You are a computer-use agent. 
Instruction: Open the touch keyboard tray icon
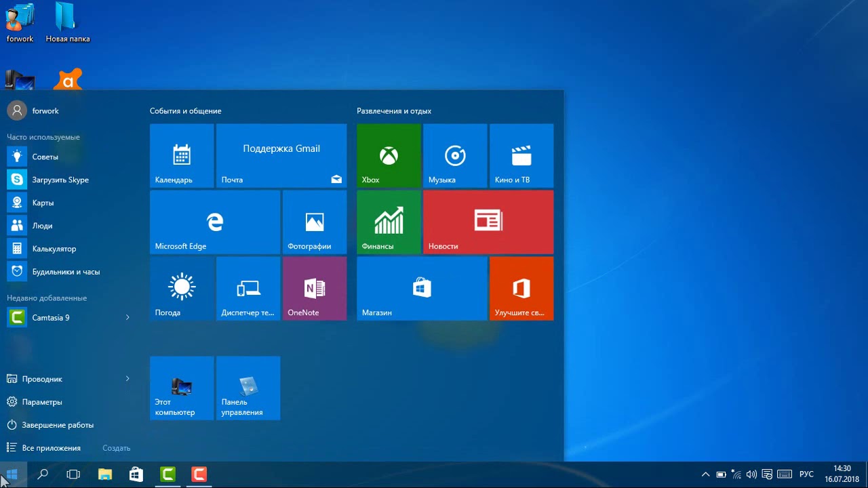785,474
